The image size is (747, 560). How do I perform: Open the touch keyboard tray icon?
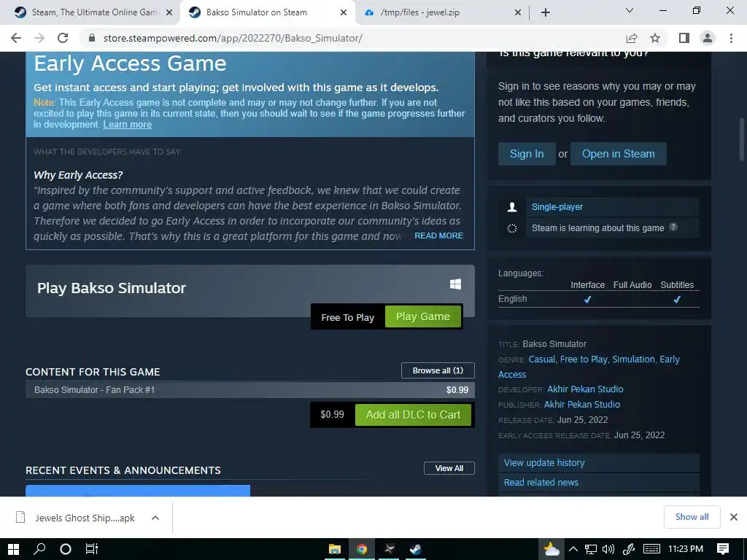[x=651, y=549]
